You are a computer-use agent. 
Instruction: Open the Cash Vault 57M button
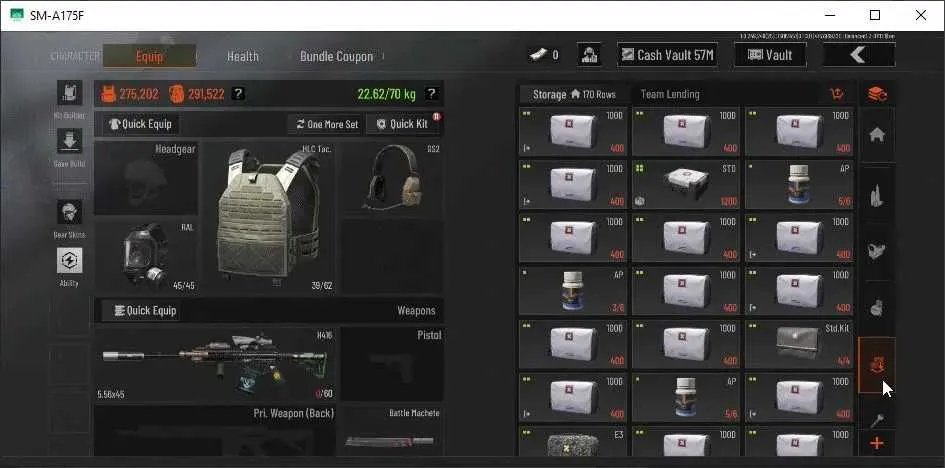668,55
